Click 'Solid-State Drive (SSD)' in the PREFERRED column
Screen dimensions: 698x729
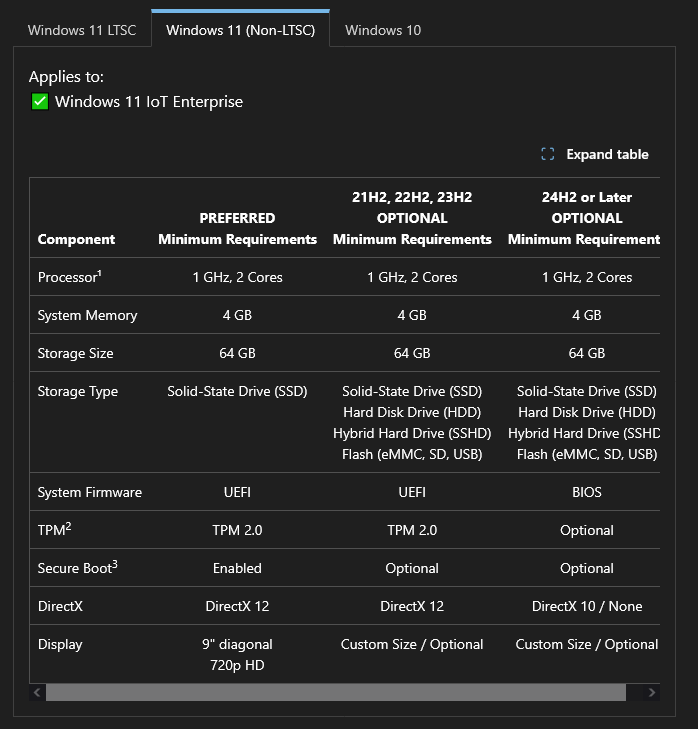[237, 391]
